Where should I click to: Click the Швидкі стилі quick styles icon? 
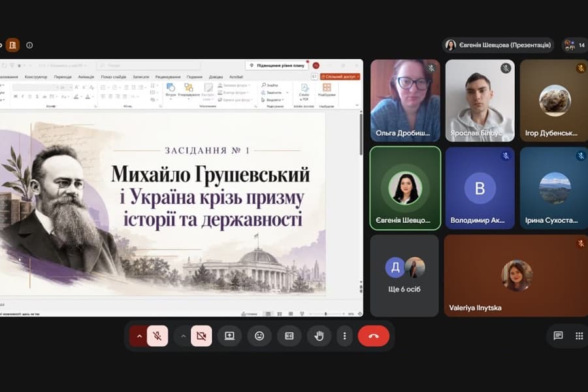click(208, 92)
